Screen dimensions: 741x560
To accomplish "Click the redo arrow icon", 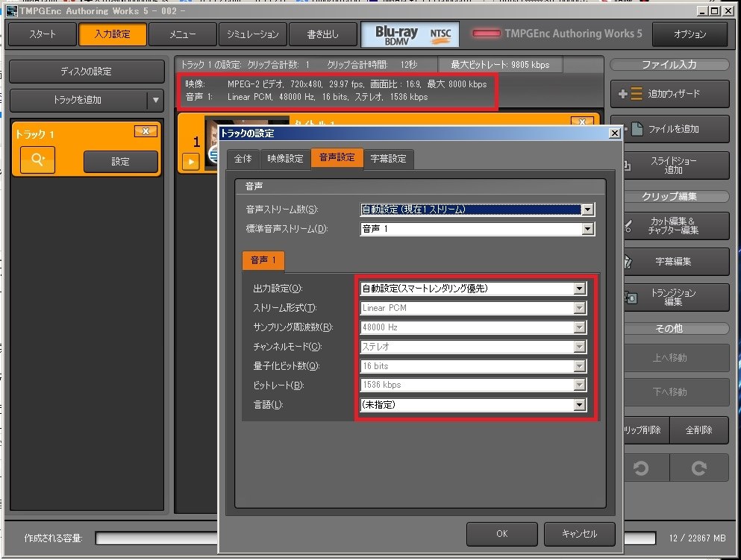I will click(x=699, y=468).
